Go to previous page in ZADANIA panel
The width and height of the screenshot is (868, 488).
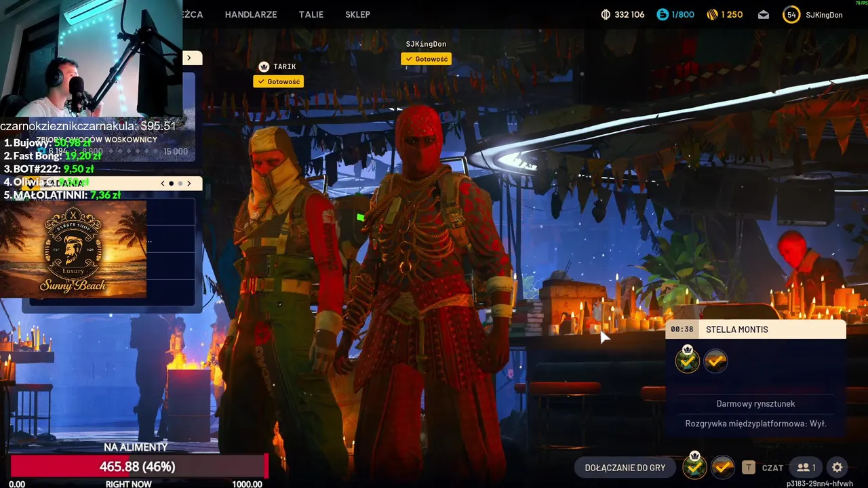tap(163, 183)
